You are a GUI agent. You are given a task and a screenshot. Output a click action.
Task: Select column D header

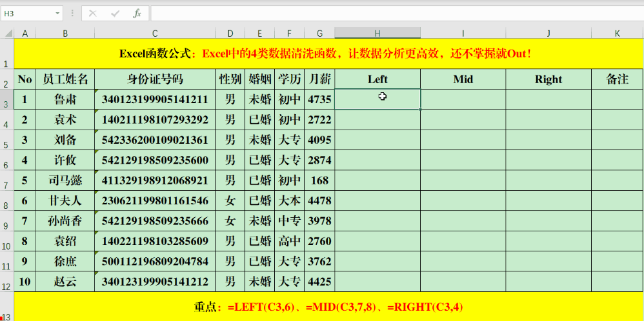(230, 34)
